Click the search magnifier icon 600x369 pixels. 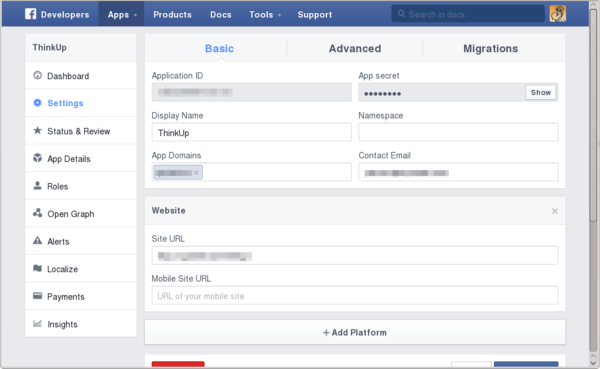401,14
